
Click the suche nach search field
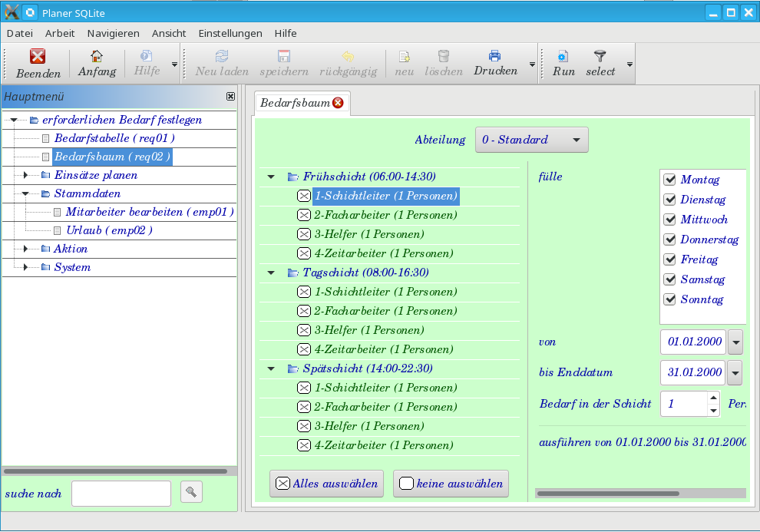coord(121,494)
